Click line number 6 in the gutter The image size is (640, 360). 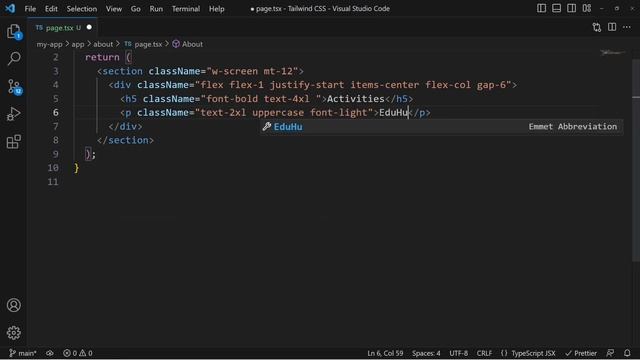[56, 112]
